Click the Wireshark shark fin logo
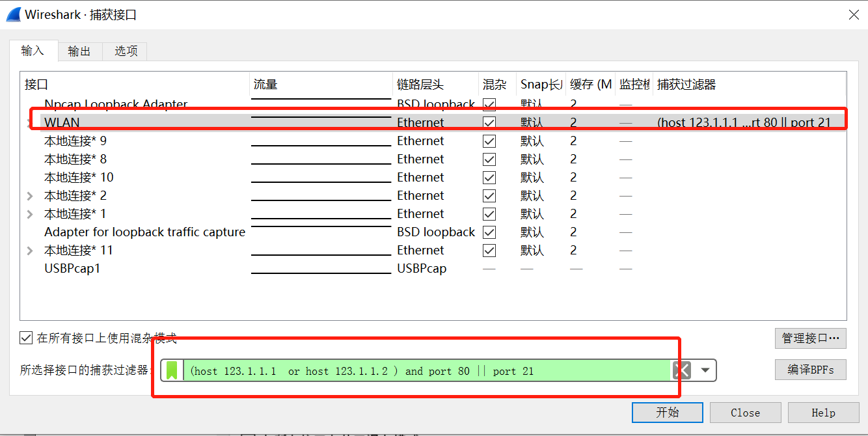 (13, 15)
